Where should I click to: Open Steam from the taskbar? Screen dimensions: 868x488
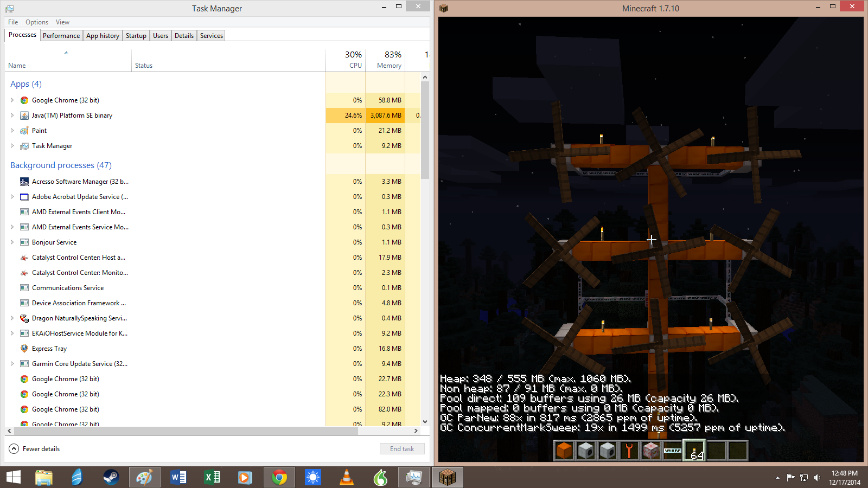pyautogui.click(x=111, y=477)
